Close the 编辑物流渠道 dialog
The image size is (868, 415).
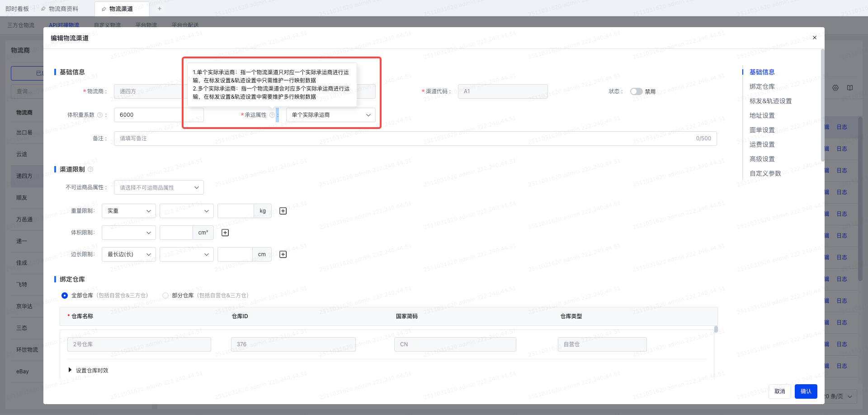point(814,38)
